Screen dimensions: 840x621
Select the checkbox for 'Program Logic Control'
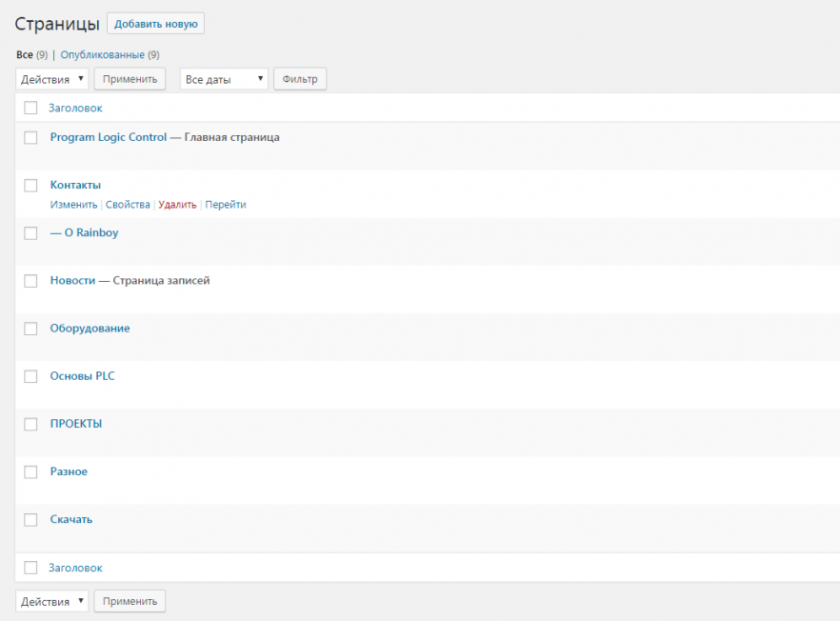click(x=30, y=137)
